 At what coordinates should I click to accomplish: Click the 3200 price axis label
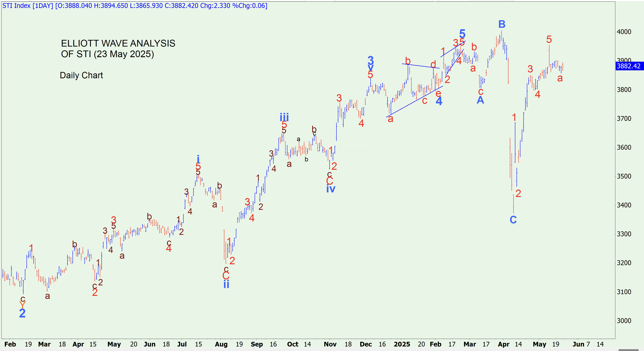pyautogui.click(x=624, y=263)
